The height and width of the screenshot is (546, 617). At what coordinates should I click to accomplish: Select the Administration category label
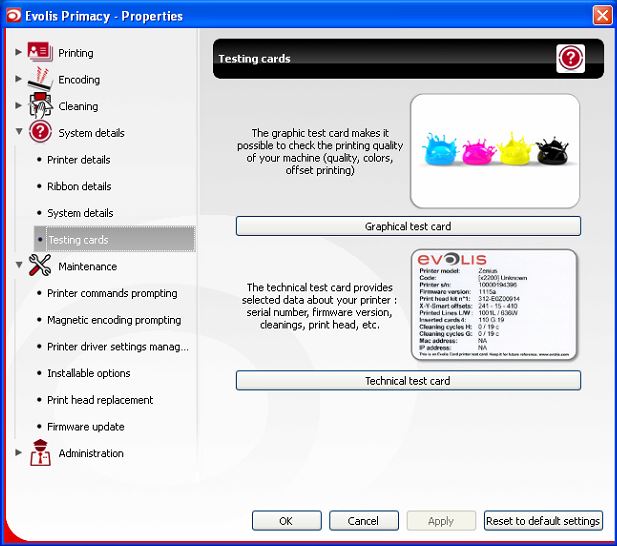pyautogui.click(x=91, y=453)
